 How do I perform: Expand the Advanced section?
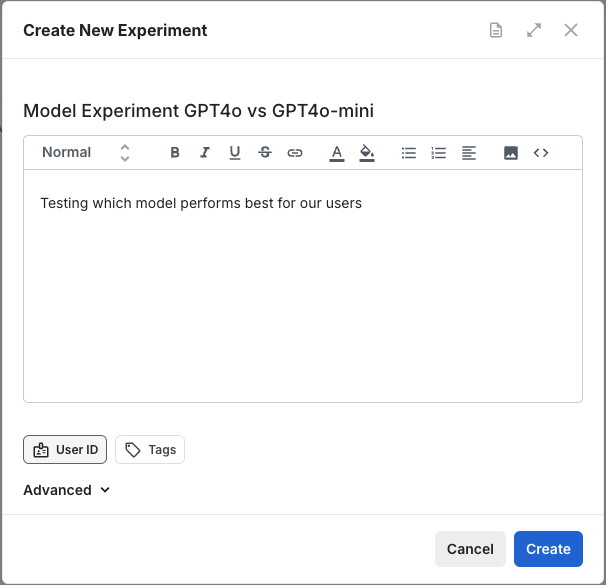(66, 490)
